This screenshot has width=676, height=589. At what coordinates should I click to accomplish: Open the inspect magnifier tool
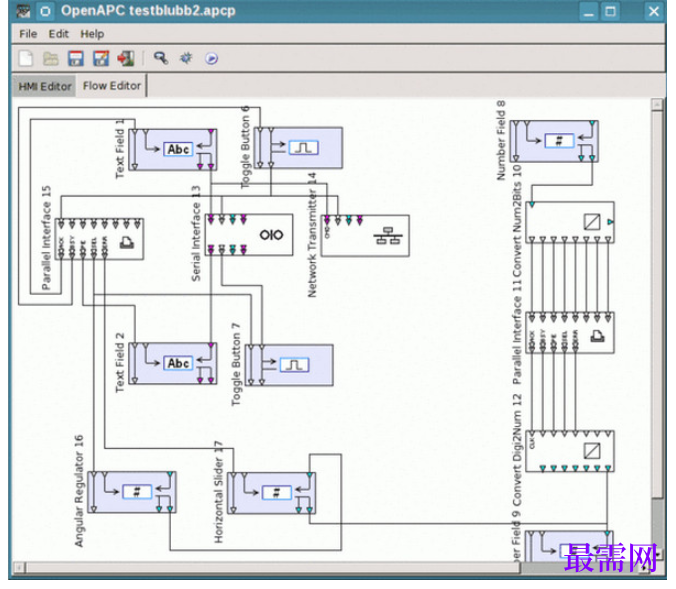point(161,58)
